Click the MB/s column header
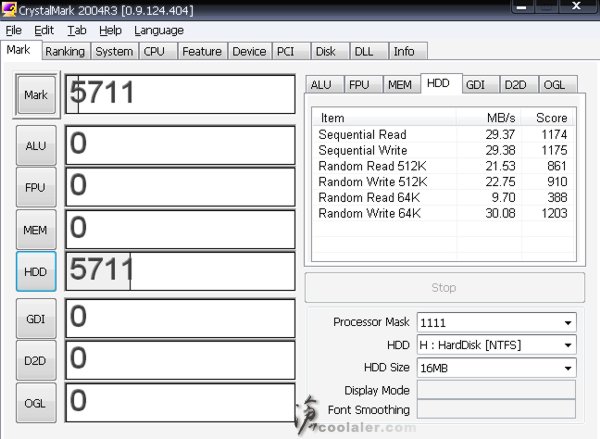The width and height of the screenshot is (600, 439). pyautogui.click(x=489, y=118)
